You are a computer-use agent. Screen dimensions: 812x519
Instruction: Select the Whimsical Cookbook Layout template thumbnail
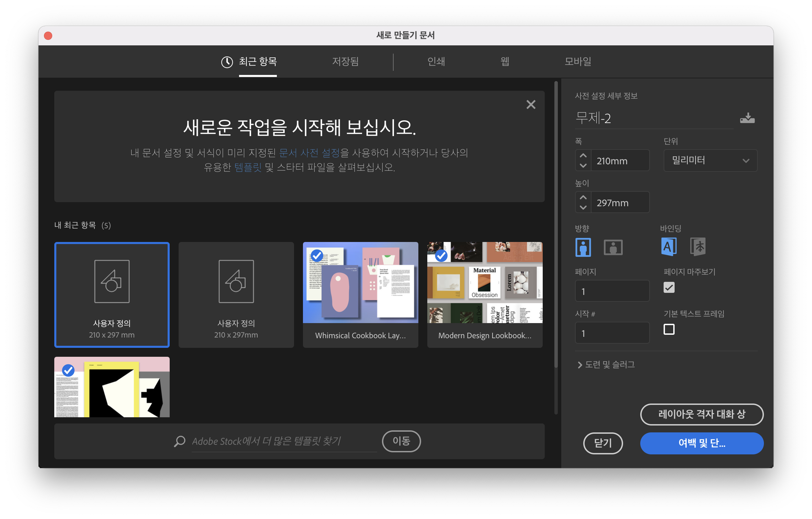pos(360,283)
